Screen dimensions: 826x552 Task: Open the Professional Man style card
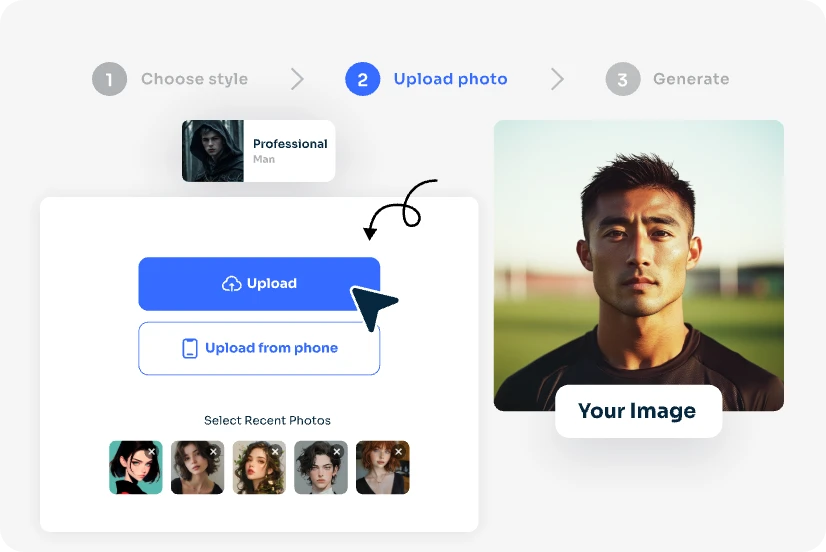(x=258, y=151)
